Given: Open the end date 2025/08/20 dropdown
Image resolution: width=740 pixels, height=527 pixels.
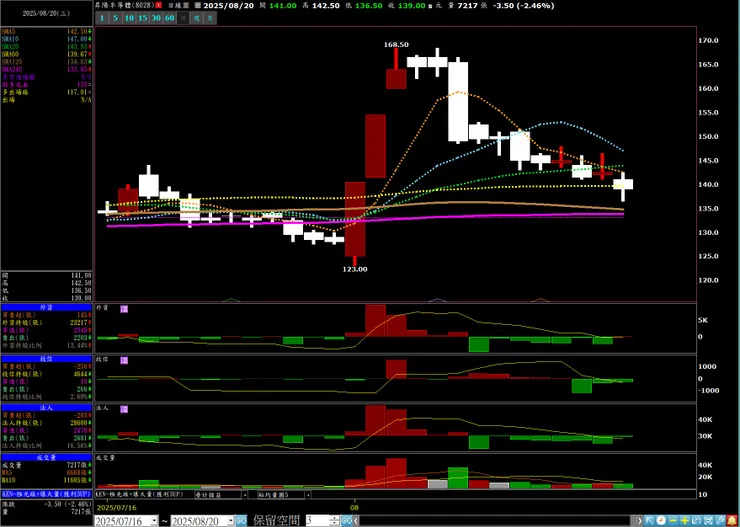Looking at the screenshot, I should pyautogui.click(x=231, y=521).
